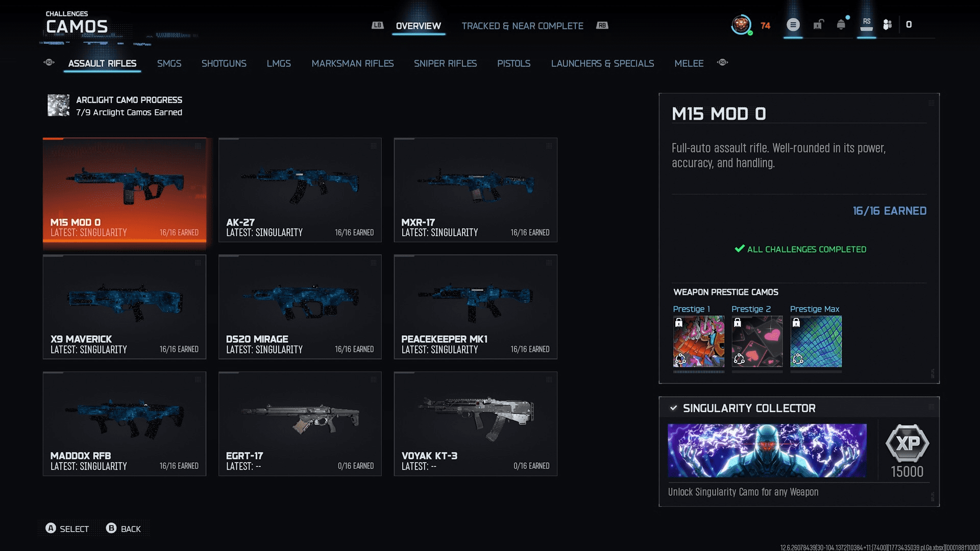Select the Voyak KT-3 weapon tile
The width and height of the screenshot is (980, 551).
tap(476, 424)
